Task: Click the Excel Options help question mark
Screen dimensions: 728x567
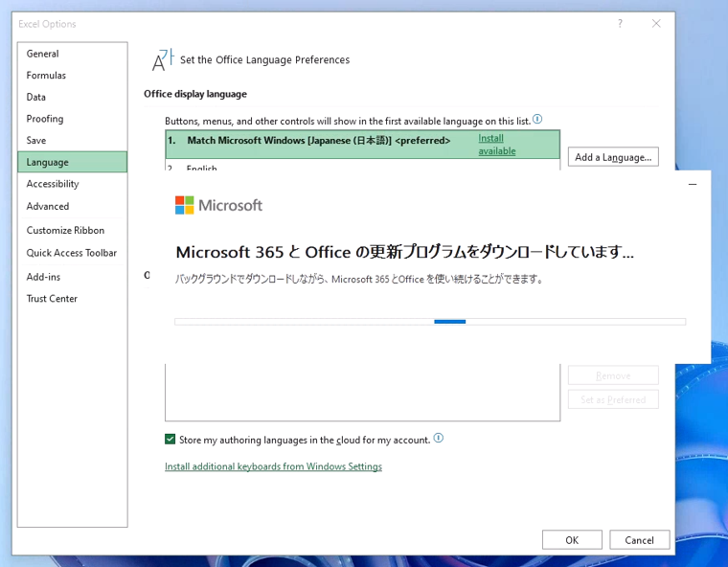Action: point(620,24)
